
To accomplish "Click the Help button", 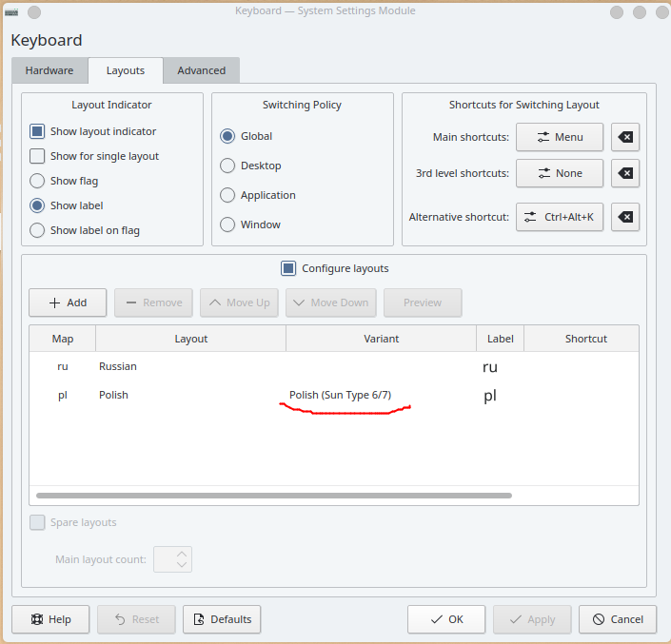I will click(49, 619).
